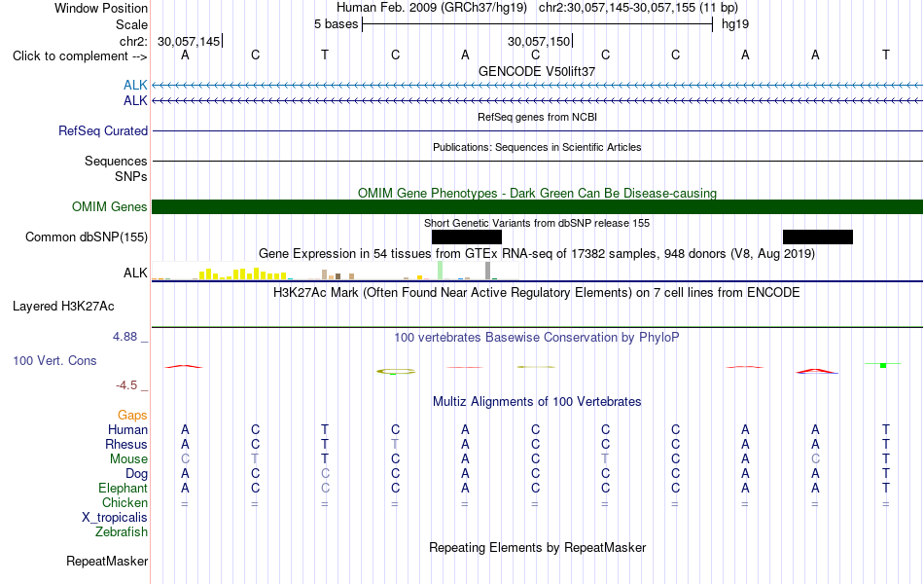This screenshot has height=584, width=924.
Task: Click the Chicken species row label
Action: click(x=124, y=502)
